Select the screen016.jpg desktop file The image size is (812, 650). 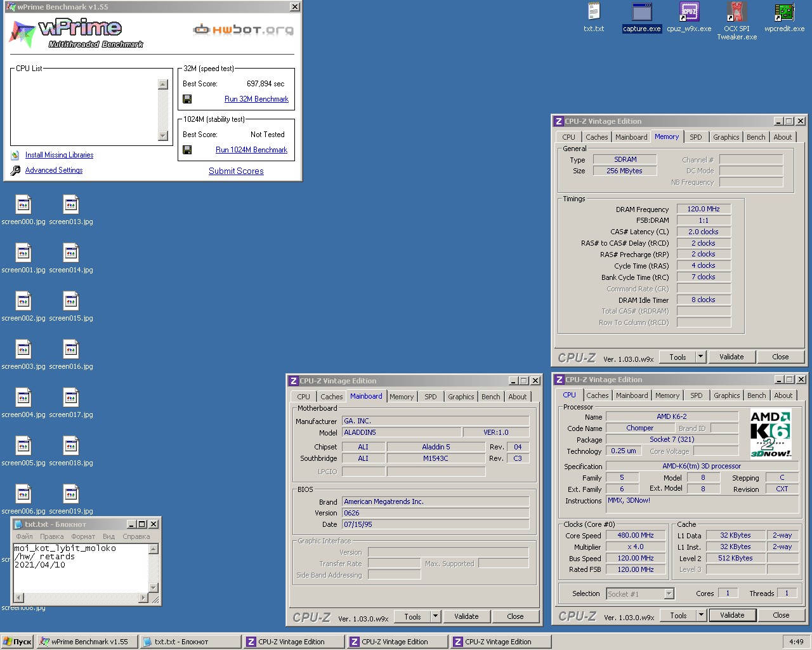coord(71,355)
